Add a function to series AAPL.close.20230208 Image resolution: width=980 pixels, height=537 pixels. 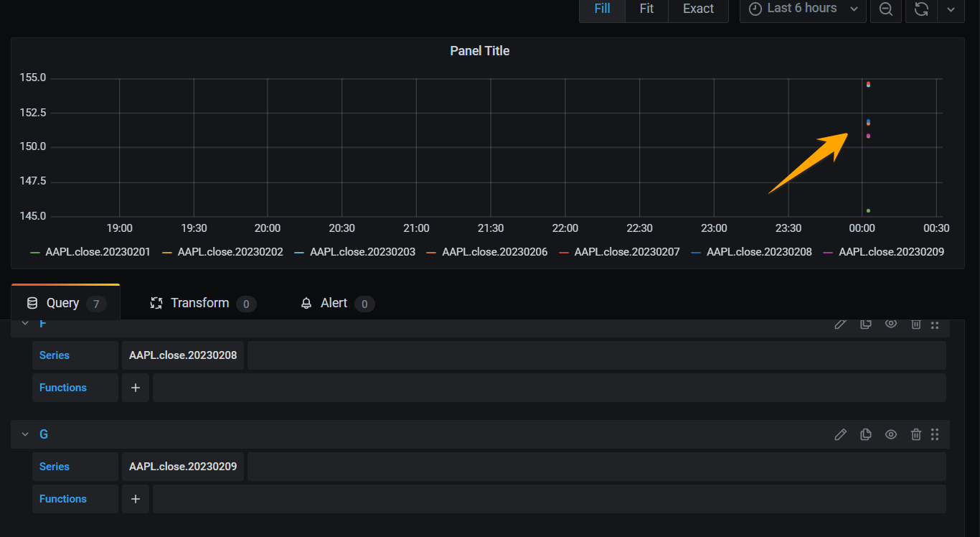pyautogui.click(x=136, y=388)
